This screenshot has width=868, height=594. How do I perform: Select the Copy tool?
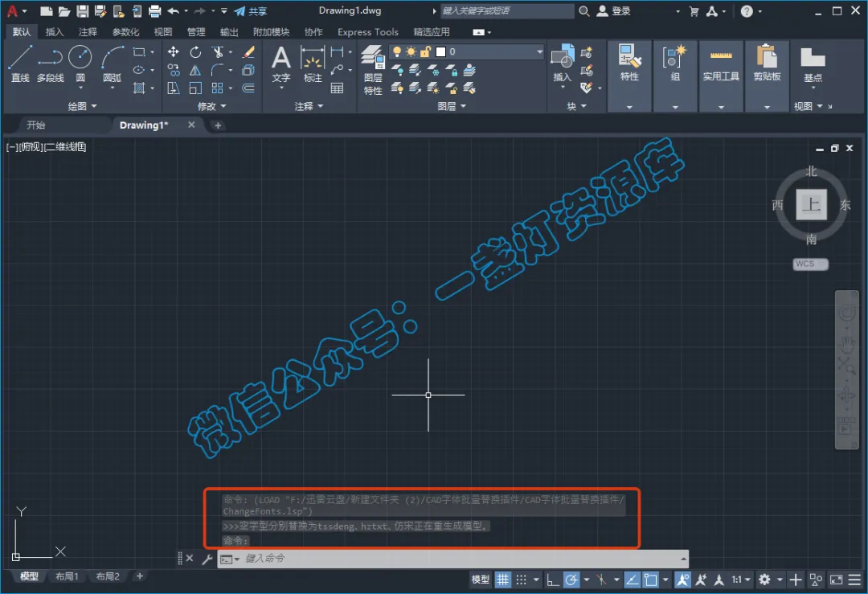(174, 70)
